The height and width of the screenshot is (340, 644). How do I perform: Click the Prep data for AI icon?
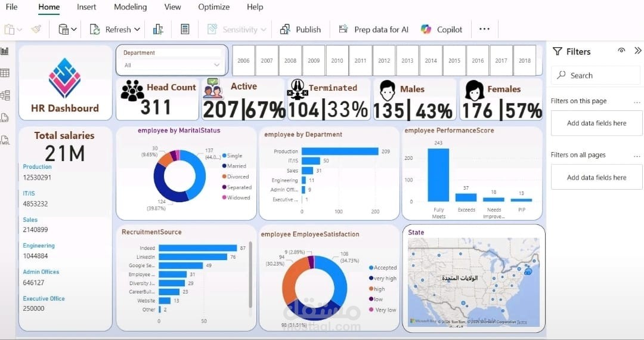pyautogui.click(x=343, y=29)
